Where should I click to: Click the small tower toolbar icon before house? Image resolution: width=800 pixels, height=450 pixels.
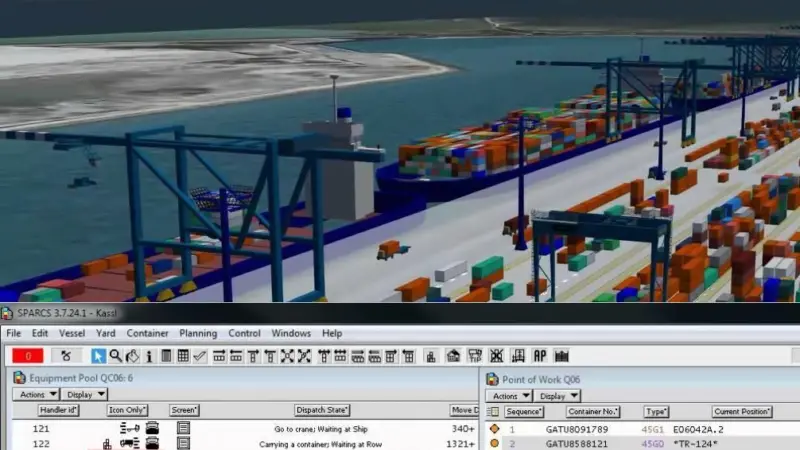tap(431, 356)
